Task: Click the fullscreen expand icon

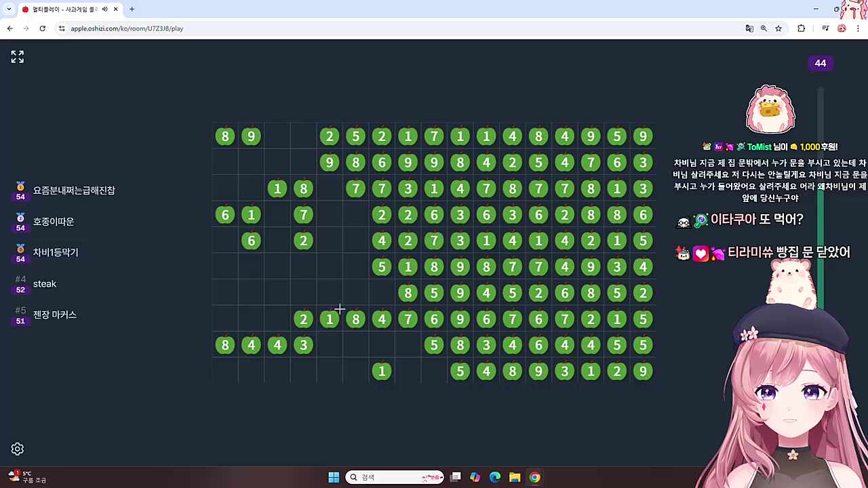Action: [18, 57]
